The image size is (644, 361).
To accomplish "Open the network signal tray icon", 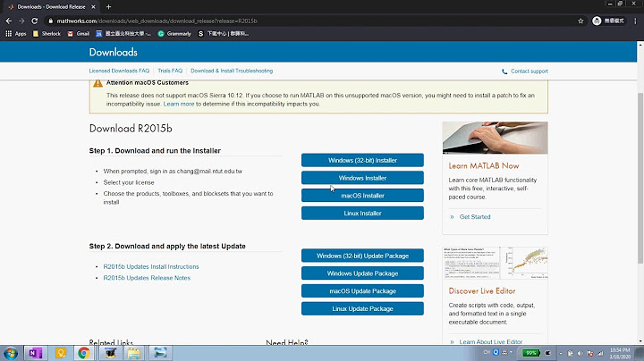I will click(x=600, y=353).
